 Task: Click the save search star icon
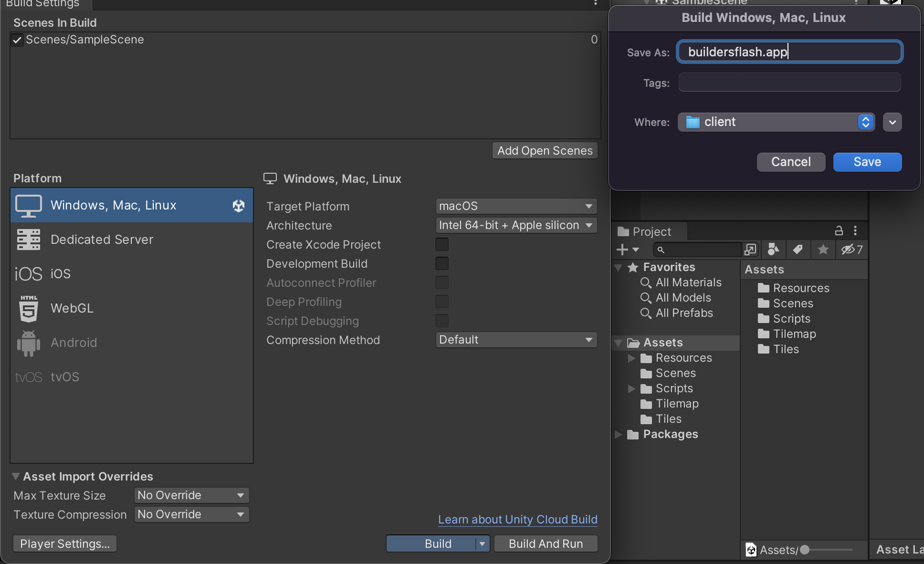[x=823, y=250]
